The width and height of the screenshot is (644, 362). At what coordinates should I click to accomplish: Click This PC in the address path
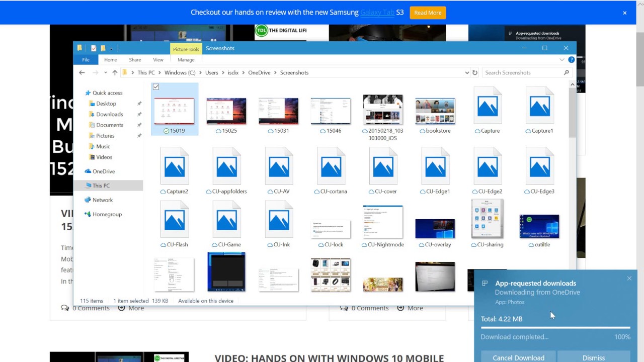146,73
